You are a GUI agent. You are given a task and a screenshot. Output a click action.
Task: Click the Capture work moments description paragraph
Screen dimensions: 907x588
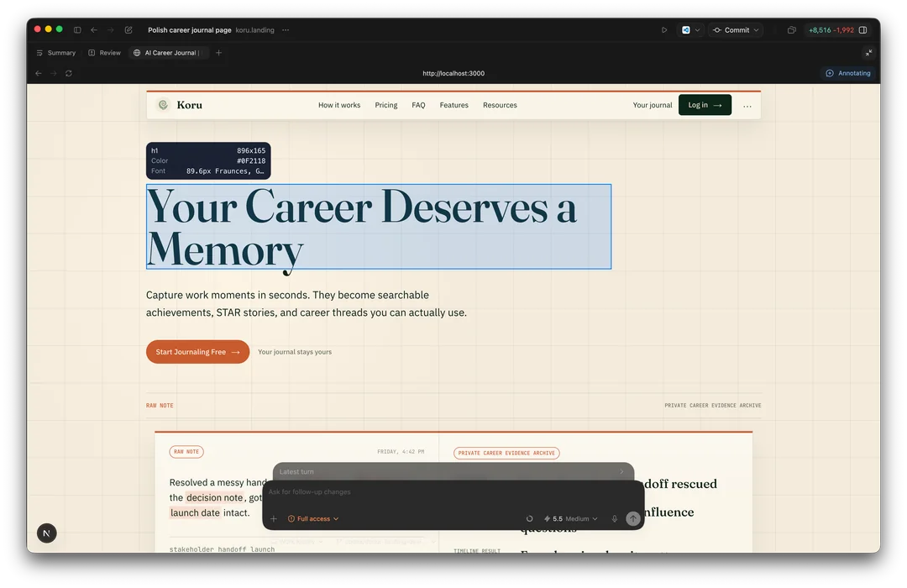(306, 304)
